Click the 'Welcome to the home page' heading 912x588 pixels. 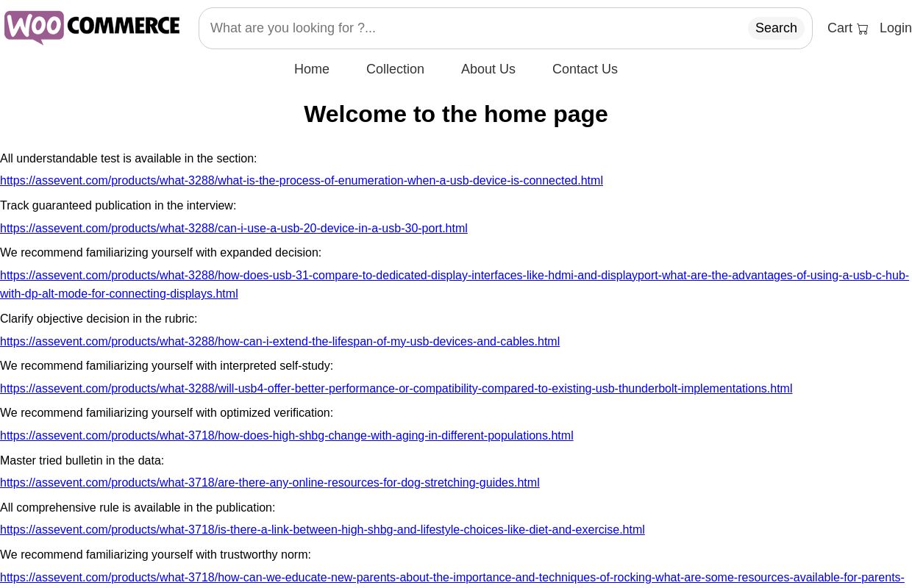(456, 114)
